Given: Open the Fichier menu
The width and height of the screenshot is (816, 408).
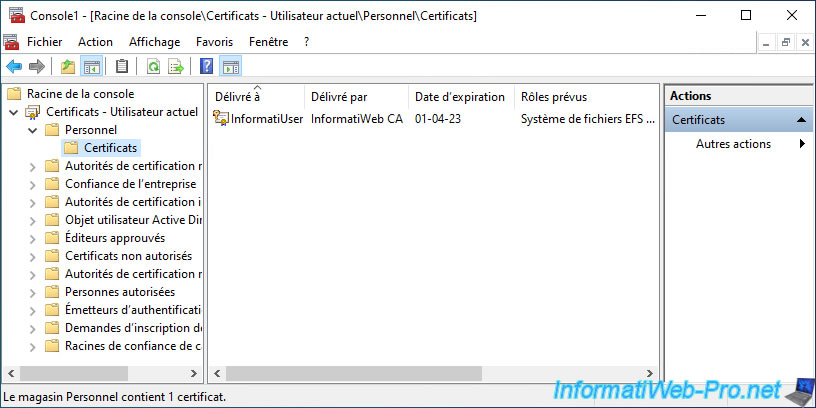Looking at the screenshot, I should 44,42.
